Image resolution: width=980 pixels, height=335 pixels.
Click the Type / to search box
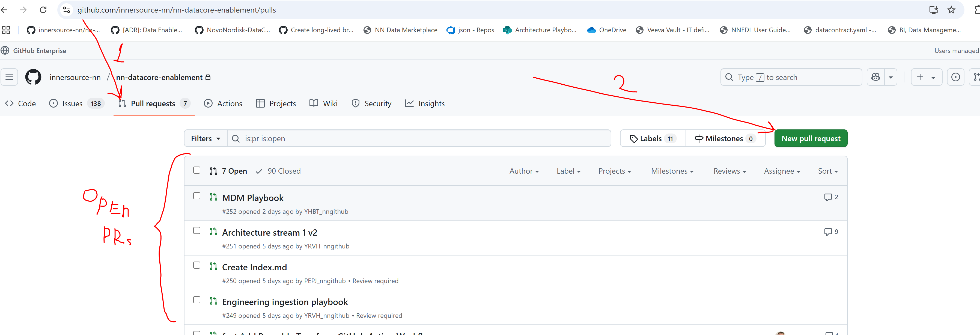[791, 77]
